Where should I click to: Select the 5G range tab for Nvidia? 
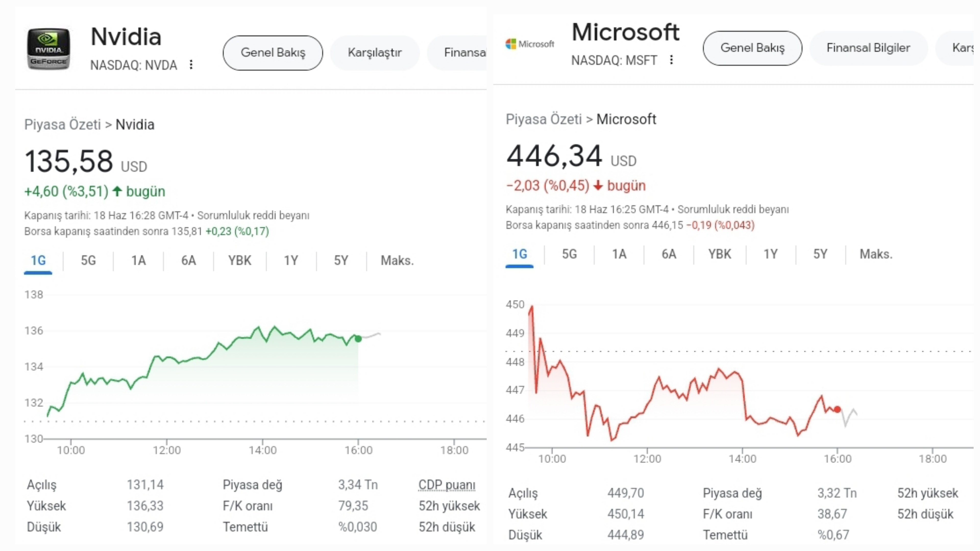(88, 261)
